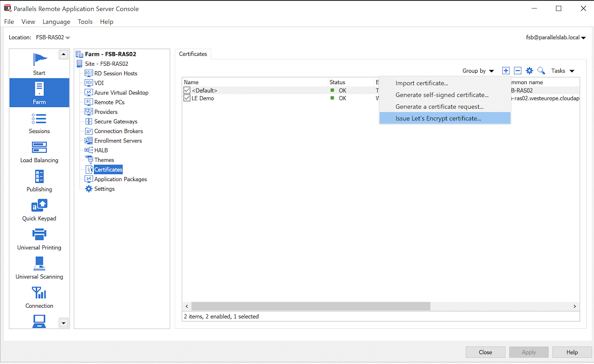Image resolution: width=594 pixels, height=364 pixels.
Task: Choose Generate self-signed certificate... entry
Action: (x=445, y=95)
